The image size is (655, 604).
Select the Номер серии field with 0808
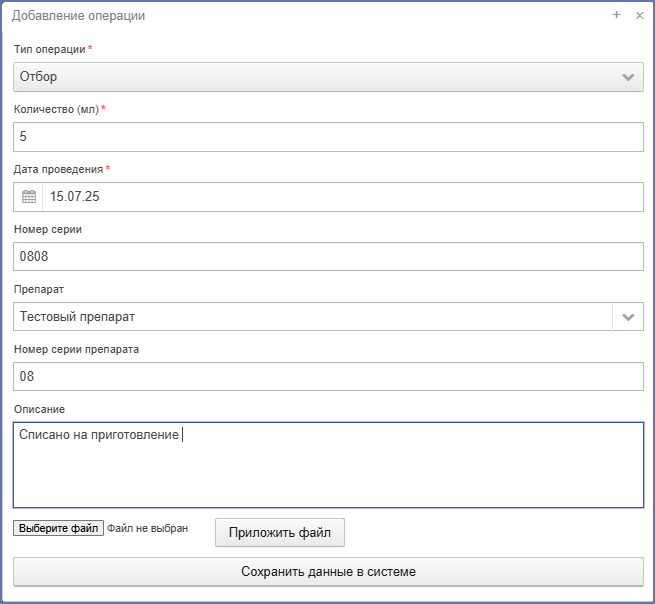328,256
